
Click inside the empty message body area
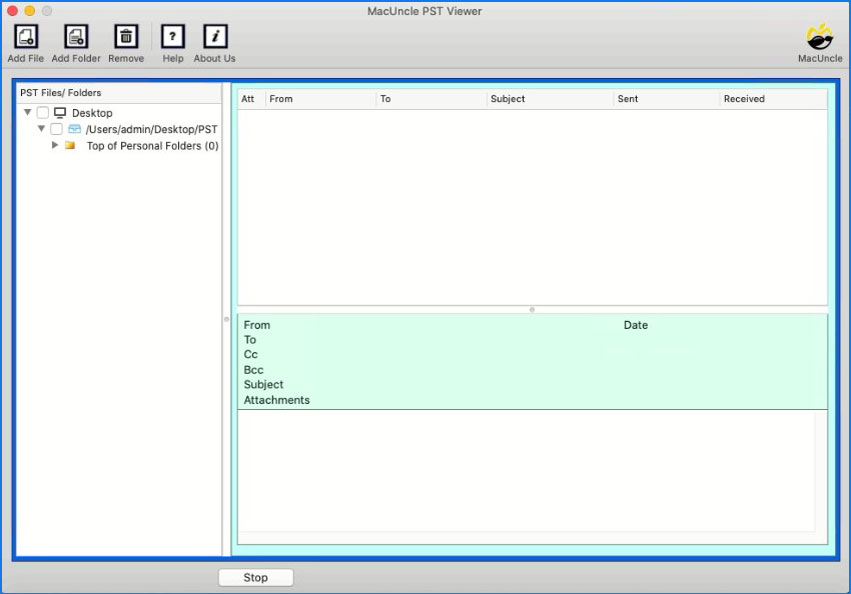[x=526, y=470]
